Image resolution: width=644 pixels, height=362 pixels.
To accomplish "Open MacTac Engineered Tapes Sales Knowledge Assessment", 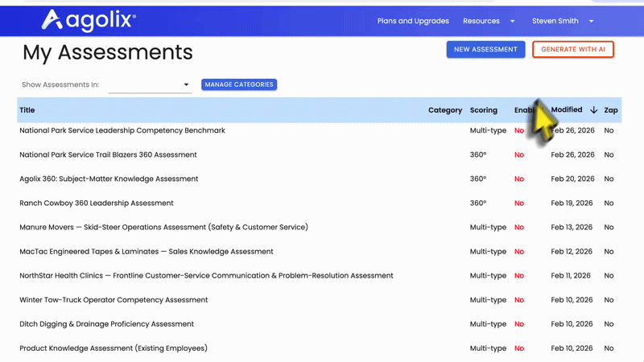I will coord(147,252).
